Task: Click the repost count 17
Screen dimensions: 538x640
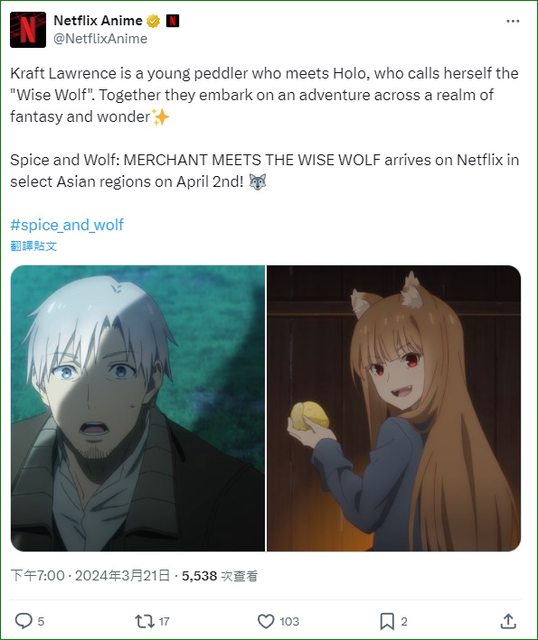Action: 164,622
